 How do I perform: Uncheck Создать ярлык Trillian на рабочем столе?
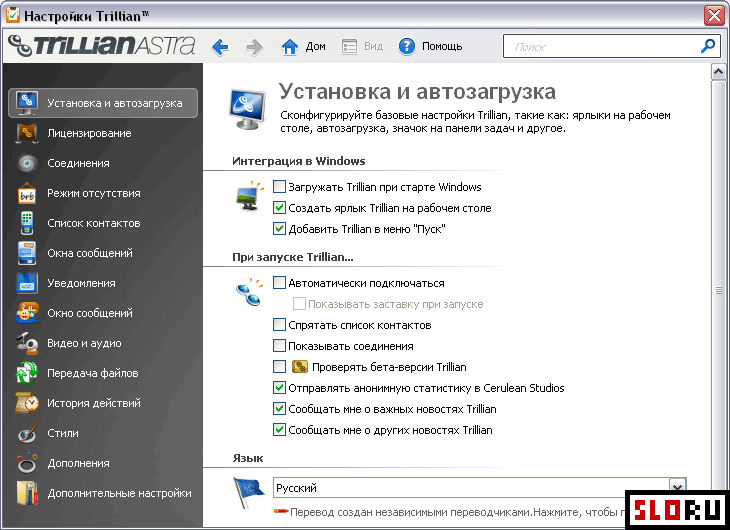coord(279,208)
